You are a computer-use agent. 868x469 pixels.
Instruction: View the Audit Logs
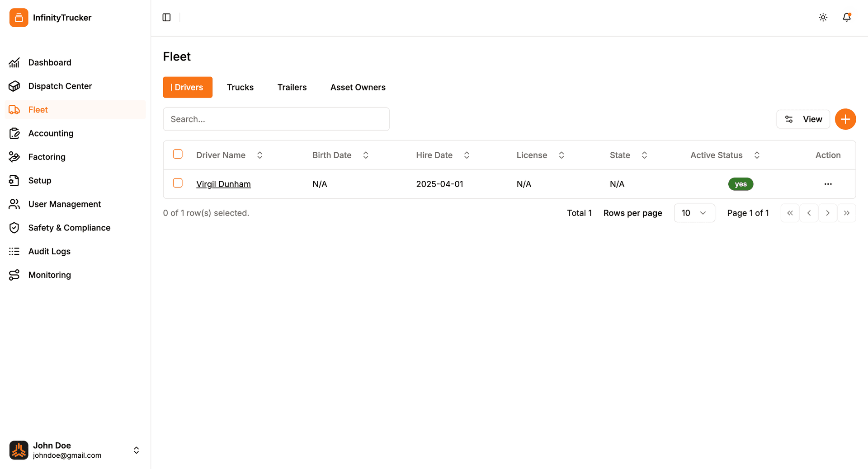pos(49,251)
